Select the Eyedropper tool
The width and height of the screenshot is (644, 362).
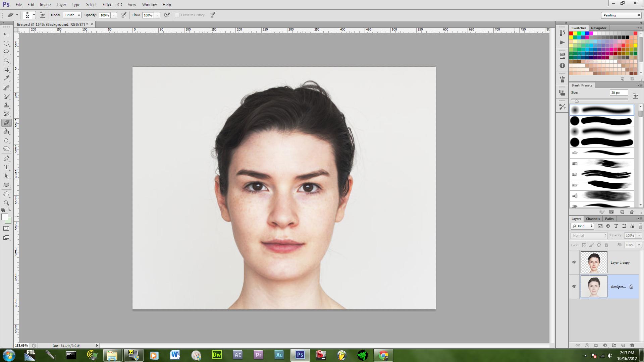tap(6, 78)
